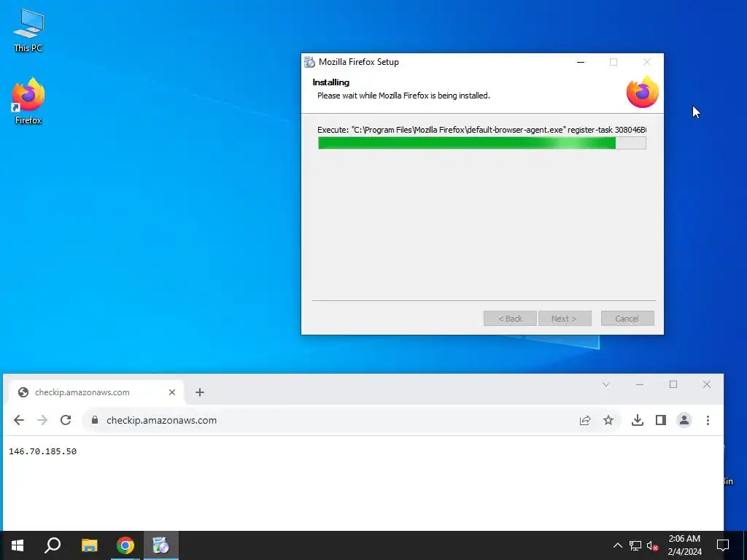This screenshot has width=747, height=560.
Task: Minimize the Mozilla Firefox Setup window
Action: [x=581, y=62]
